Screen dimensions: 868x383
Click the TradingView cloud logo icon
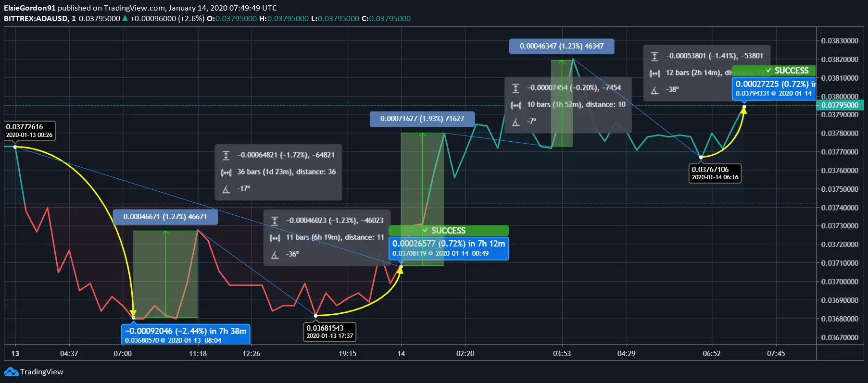point(11,372)
